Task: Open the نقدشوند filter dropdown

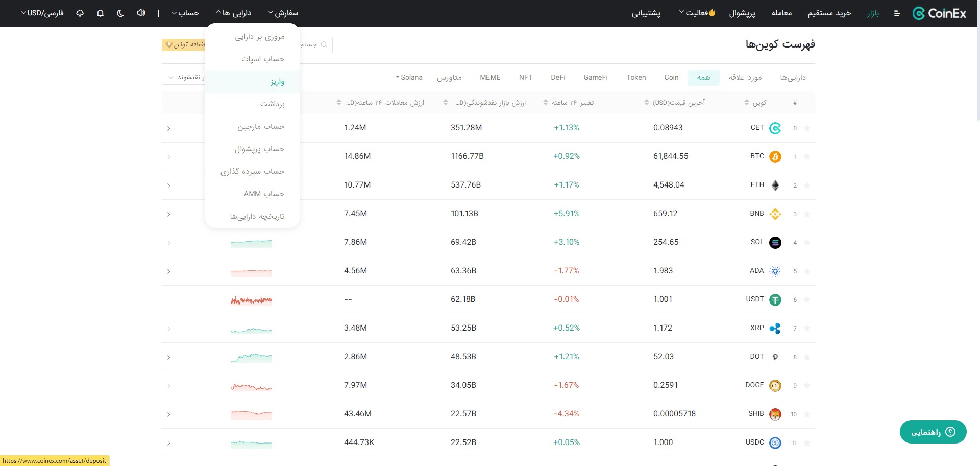Action: 184,77
